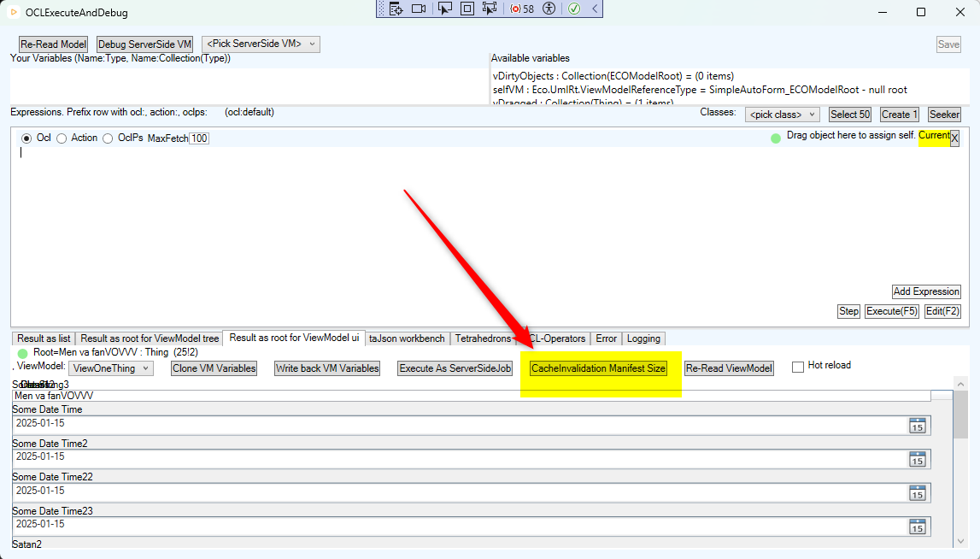Toggle the Display Layout Adorners icon
980x559 pixels.
pos(467,9)
